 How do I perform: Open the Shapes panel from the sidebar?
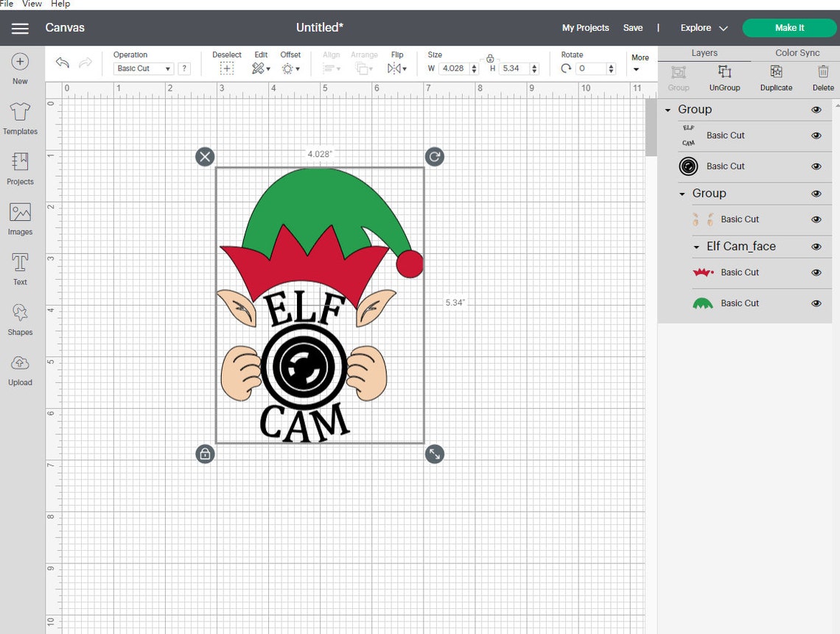click(x=20, y=319)
